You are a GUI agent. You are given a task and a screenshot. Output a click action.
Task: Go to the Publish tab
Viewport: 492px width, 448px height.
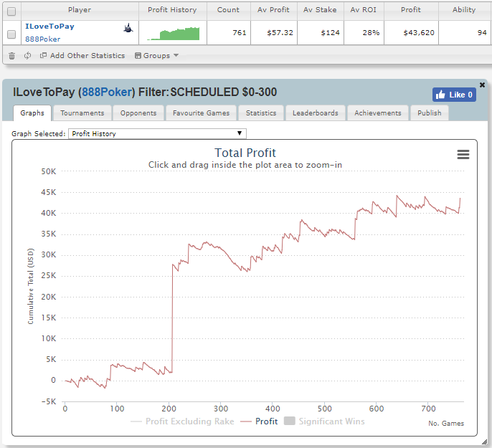click(429, 113)
